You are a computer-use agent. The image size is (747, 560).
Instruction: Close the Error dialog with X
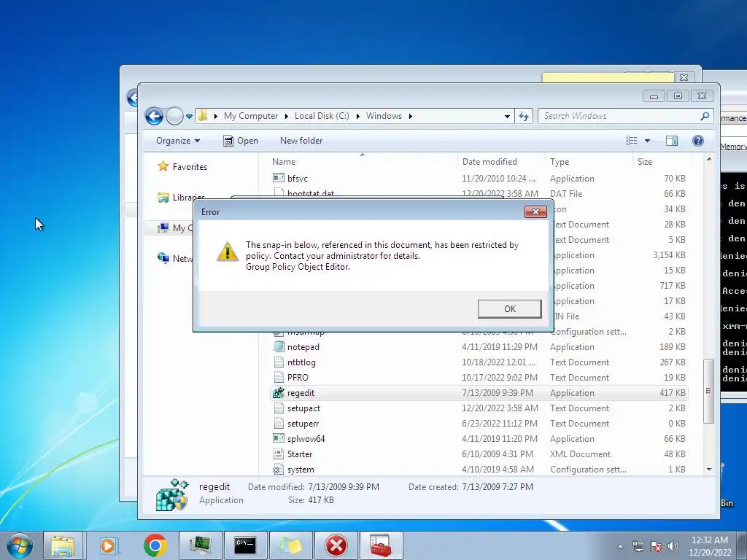[x=535, y=212]
